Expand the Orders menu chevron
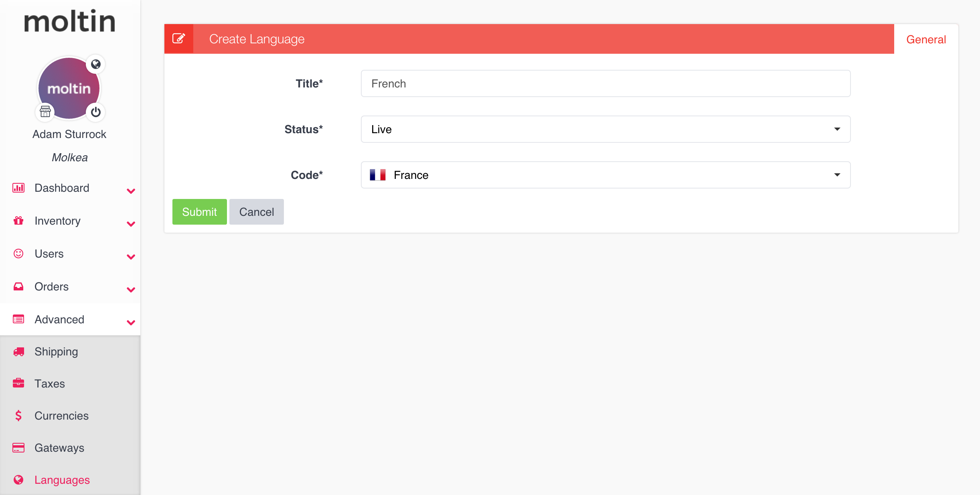Screen dimensions: 980x495 coord(131,290)
